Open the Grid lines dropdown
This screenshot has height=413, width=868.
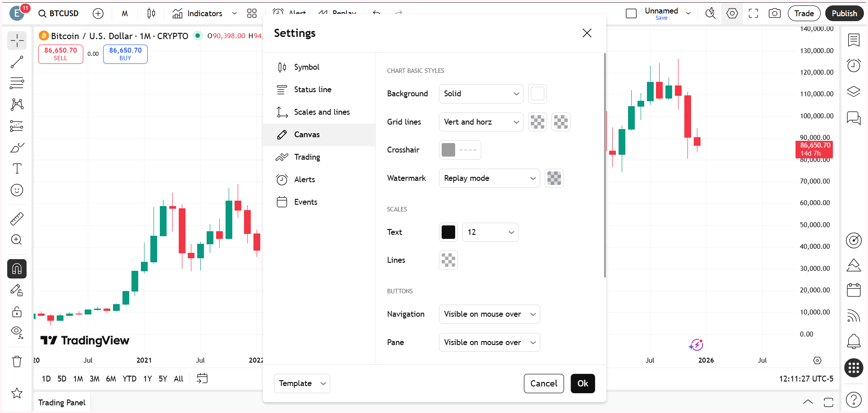(480, 121)
